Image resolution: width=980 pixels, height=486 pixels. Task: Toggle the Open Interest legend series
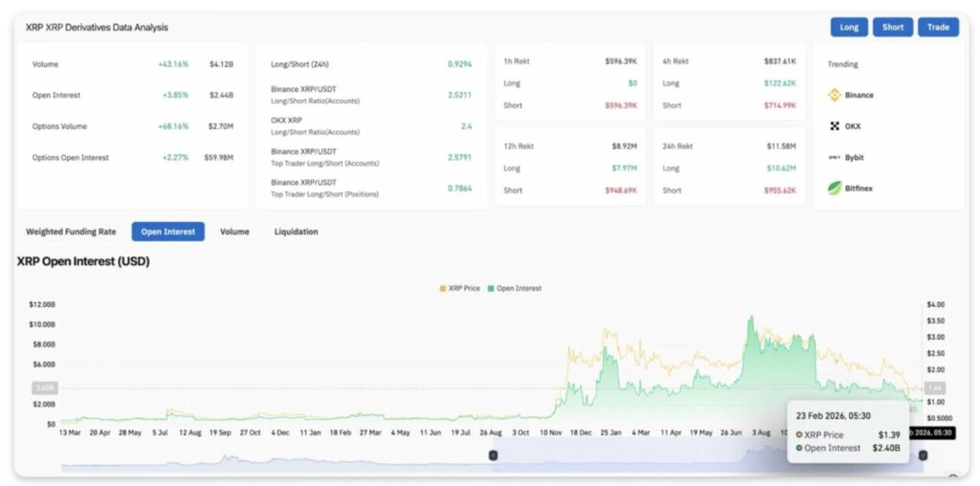[x=515, y=288]
